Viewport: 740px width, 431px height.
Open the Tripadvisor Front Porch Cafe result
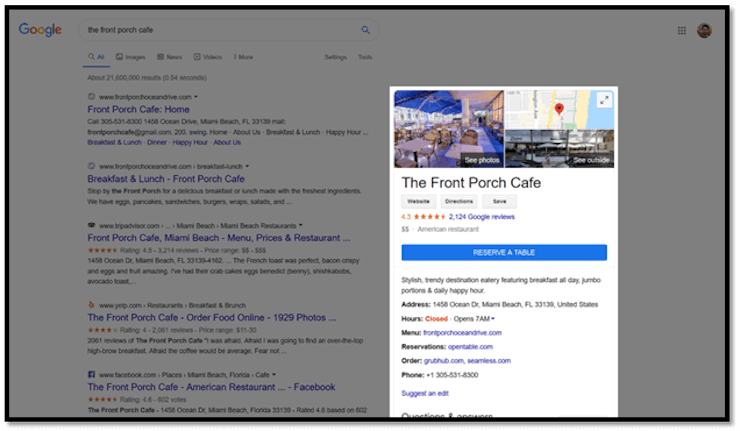click(x=219, y=237)
